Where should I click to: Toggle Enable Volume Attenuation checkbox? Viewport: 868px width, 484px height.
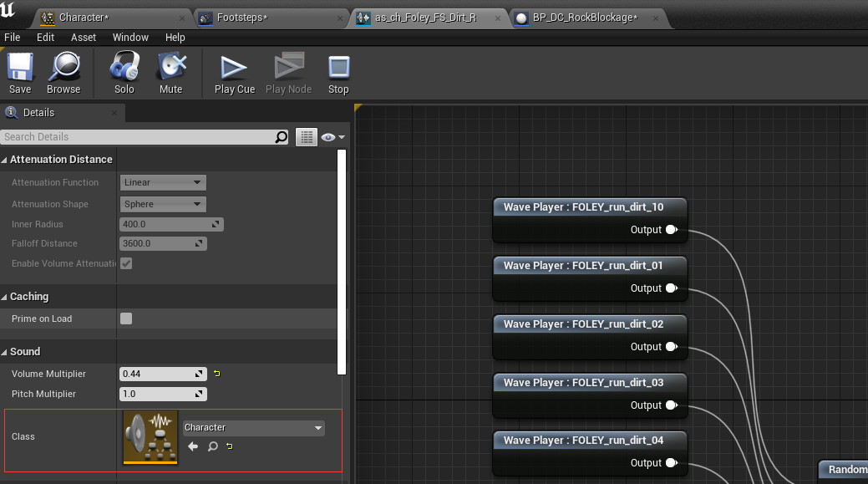point(126,263)
